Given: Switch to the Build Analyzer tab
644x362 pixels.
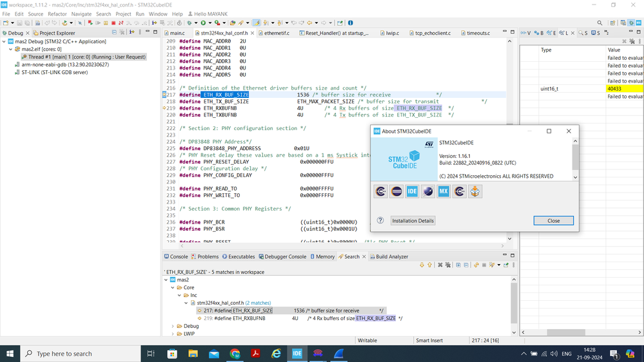Looking at the screenshot, I should pyautogui.click(x=391, y=256).
